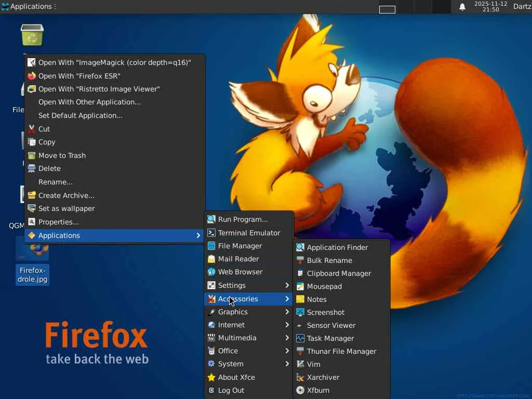Open the Applications menu in top panel
The height and width of the screenshot is (399, 532).
coord(29,6)
